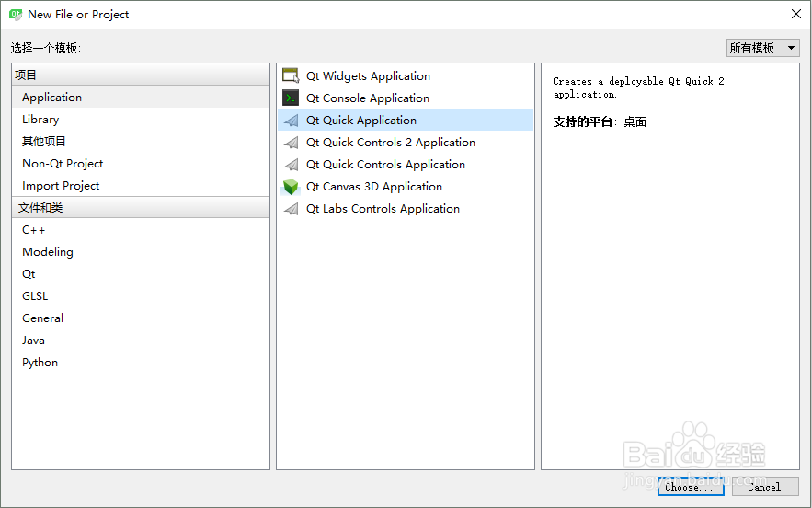Click the Cancel button
Viewport: 812px width, 508px height.
point(765,487)
